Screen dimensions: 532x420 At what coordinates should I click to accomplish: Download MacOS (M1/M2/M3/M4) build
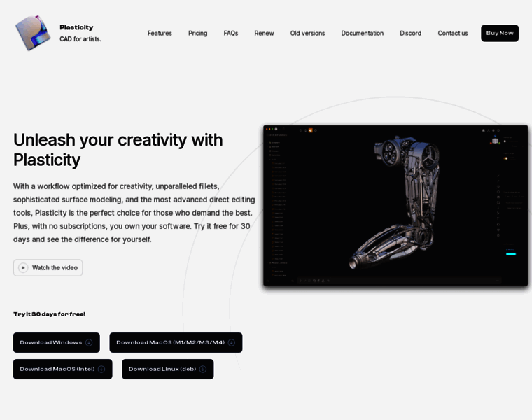(x=176, y=342)
